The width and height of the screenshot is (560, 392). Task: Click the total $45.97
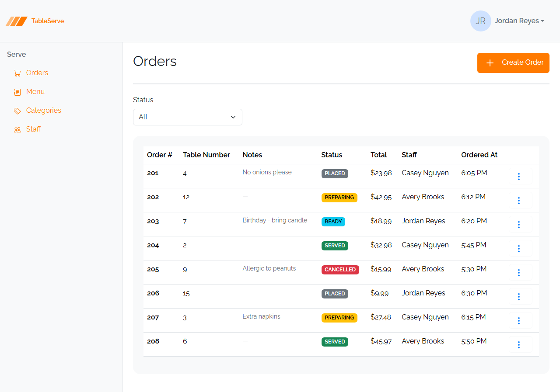(x=381, y=341)
